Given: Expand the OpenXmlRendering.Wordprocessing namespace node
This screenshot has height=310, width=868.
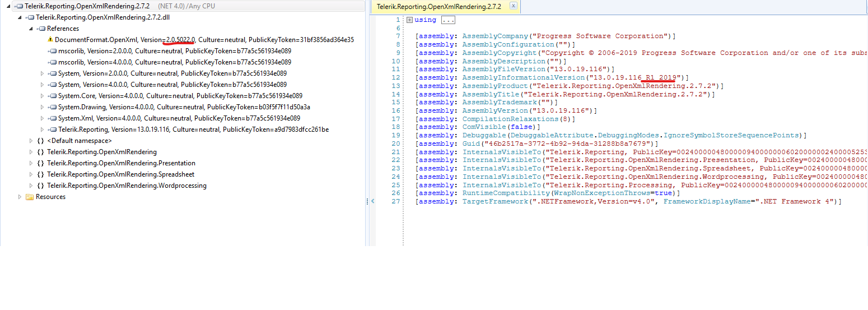Looking at the screenshot, I should 31,186.
